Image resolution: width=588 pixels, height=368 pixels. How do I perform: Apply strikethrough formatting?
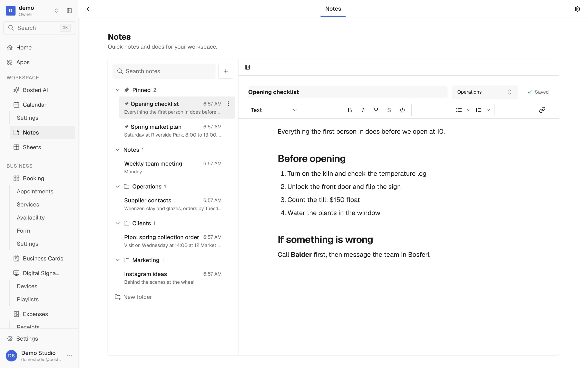tap(389, 110)
